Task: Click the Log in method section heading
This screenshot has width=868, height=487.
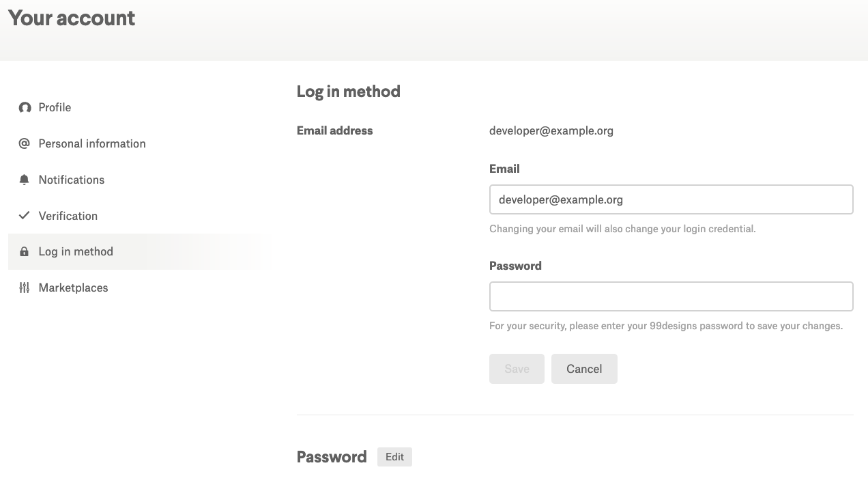Action: [x=348, y=92]
